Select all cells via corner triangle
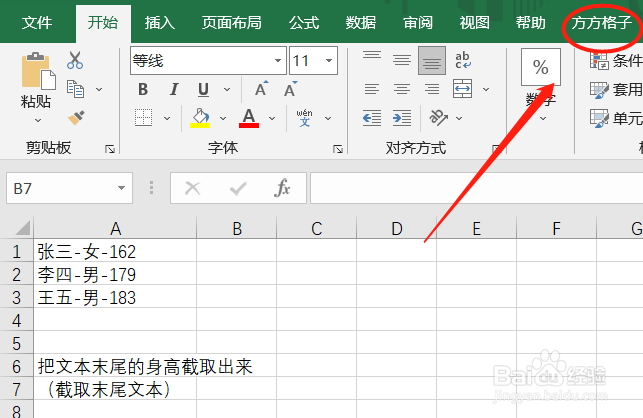 pos(22,228)
